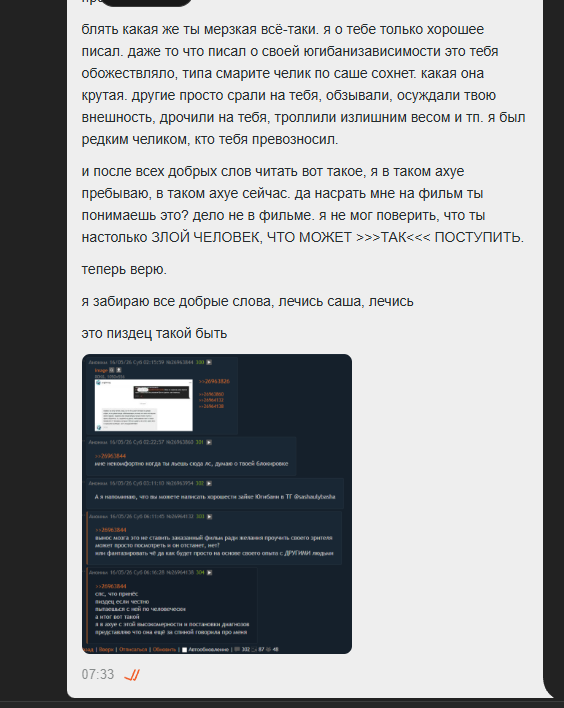Click the download icon beside Image label
The image size is (564, 708).
pyautogui.click(x=119, y=370)
